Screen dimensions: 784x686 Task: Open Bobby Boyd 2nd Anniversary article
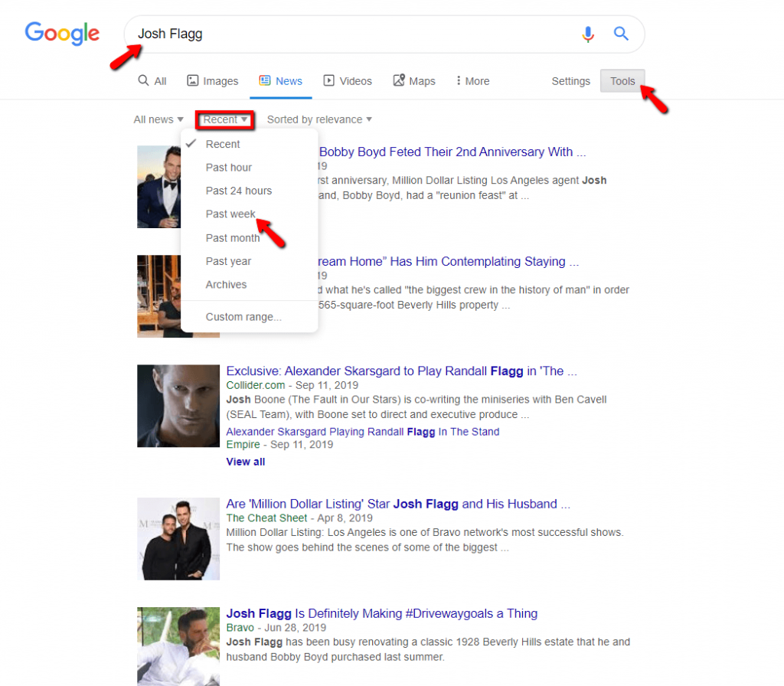452,152
